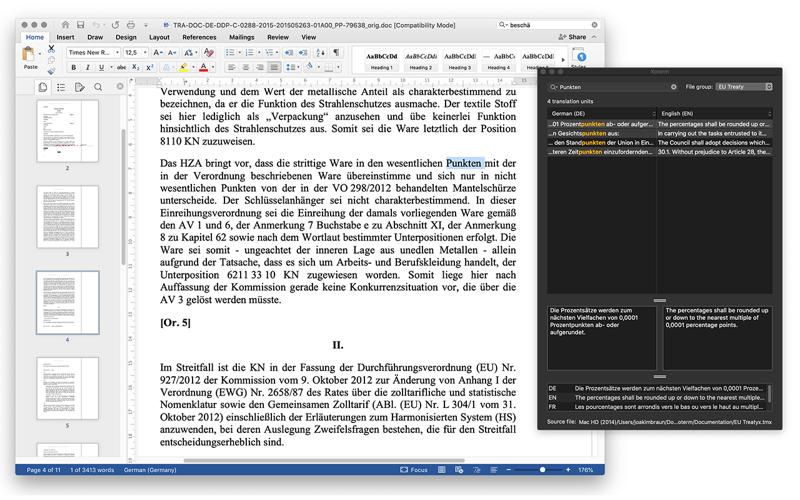800x500 pixels.
Task: Open the highlight color dropdown arrow
Action: [x=193, y=67]
